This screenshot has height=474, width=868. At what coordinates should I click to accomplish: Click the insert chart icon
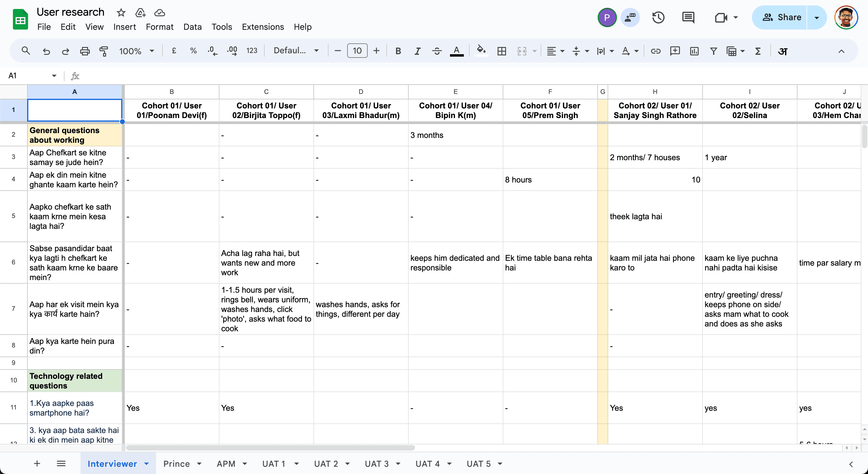pyautogui.click(x=694, y=51)
